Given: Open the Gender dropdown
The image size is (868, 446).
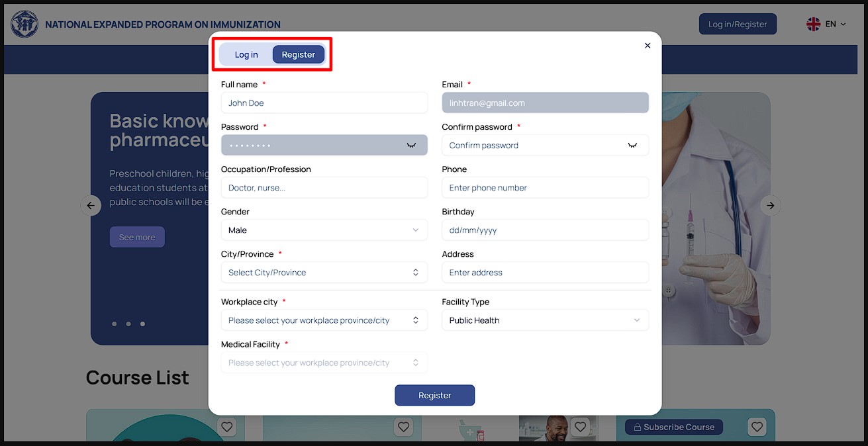Looking at the screenshot, I should pyautogui.click(x=324, y=230).
